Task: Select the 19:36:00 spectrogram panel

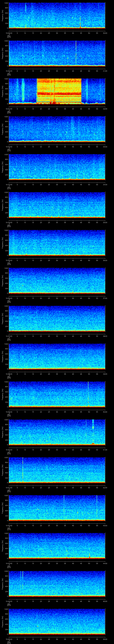Action: pyautogui.click(x=57, y=280)
